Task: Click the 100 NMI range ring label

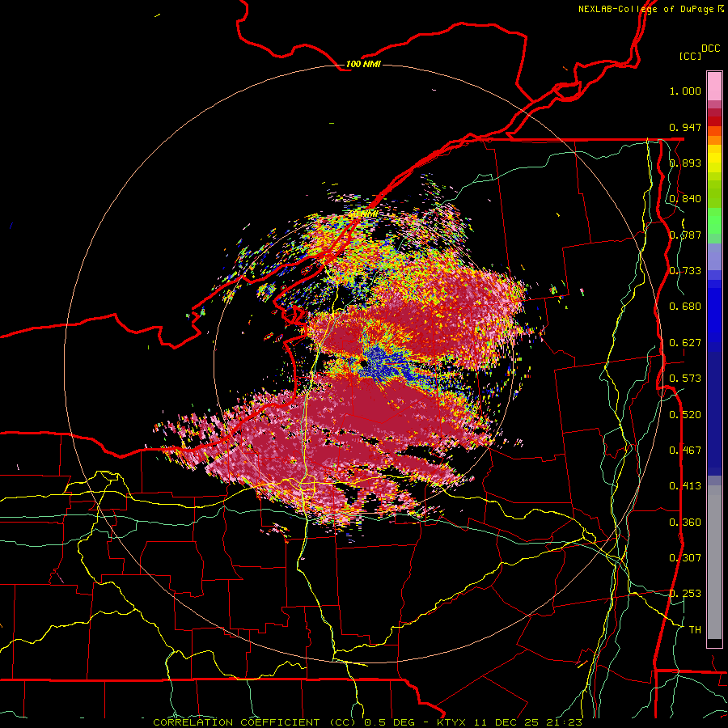Action: tap(363, 64)
